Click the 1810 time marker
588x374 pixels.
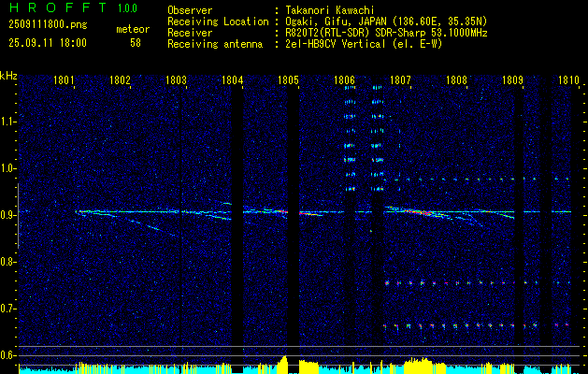coord(568,79)
